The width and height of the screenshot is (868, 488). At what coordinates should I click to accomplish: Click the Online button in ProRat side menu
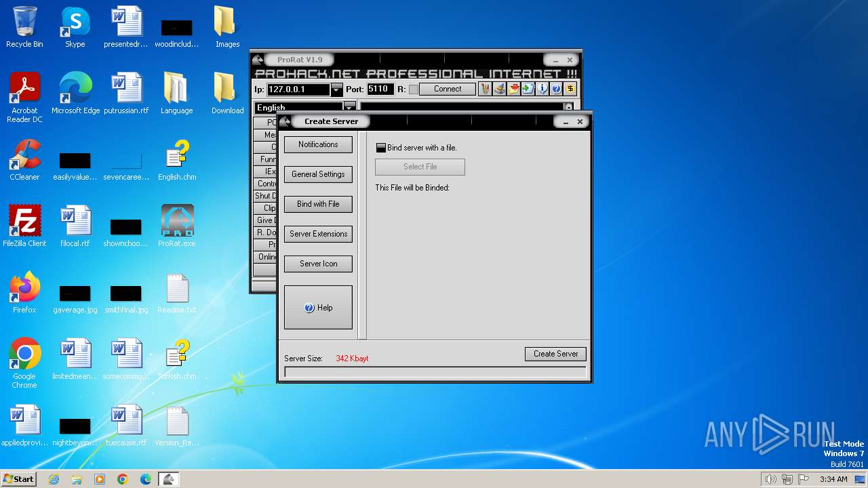pyautogui.click(x=265, y=257)
